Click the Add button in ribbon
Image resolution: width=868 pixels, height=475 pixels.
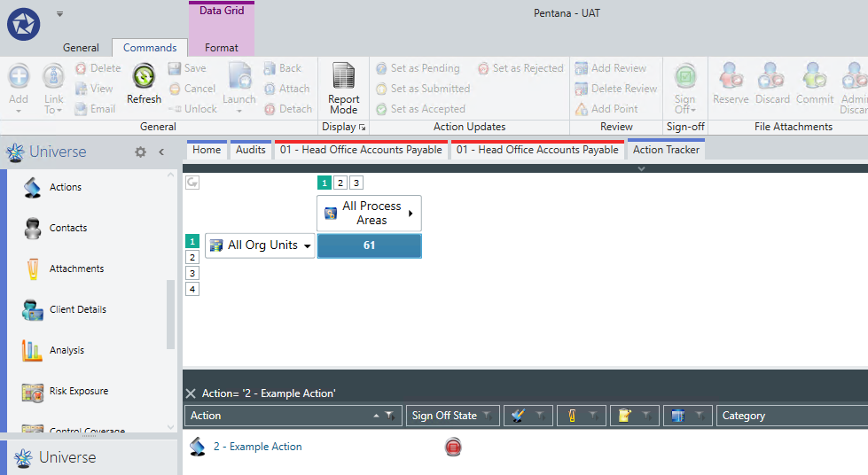[19, 89]
